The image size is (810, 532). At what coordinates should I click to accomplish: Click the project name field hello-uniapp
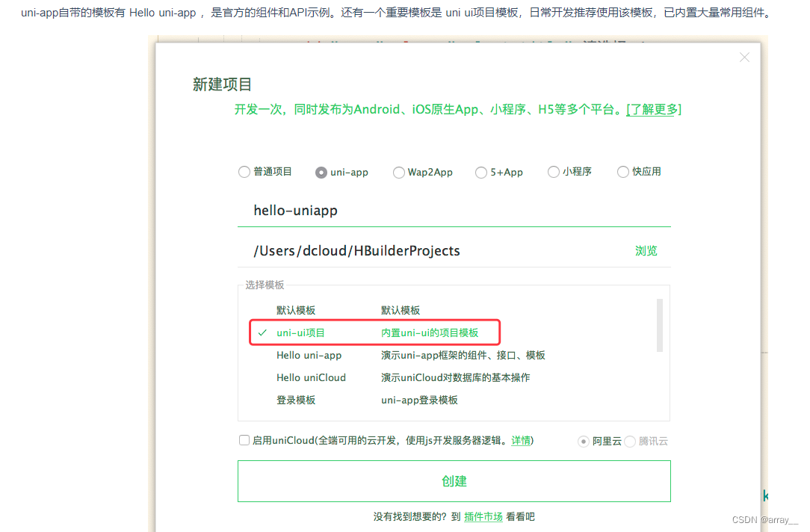tap(454, 211)
